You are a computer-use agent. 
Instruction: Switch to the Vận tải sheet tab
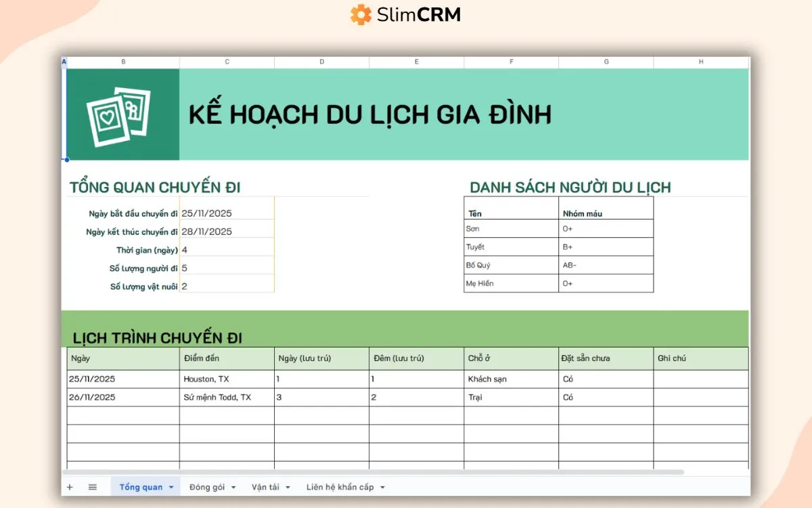pyautogui.click(x=265, y=487)
